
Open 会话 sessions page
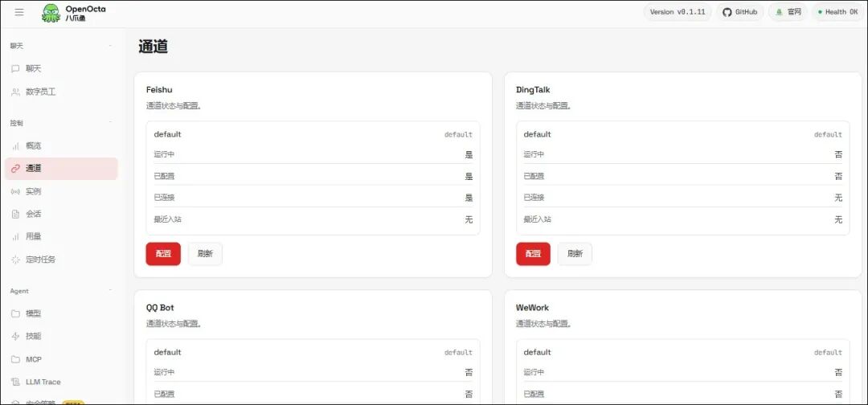[61, 214]
